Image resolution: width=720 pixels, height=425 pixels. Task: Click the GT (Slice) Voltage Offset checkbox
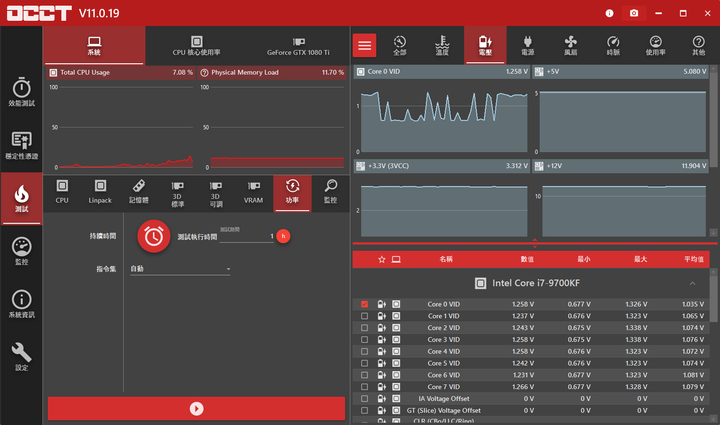click(365, 411)
